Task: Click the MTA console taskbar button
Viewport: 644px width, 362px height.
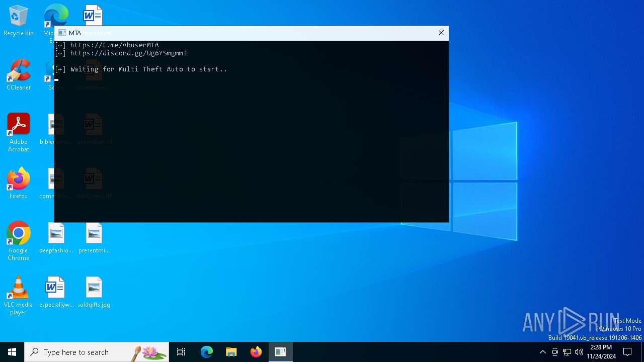Action: click(x=280, y=352)
